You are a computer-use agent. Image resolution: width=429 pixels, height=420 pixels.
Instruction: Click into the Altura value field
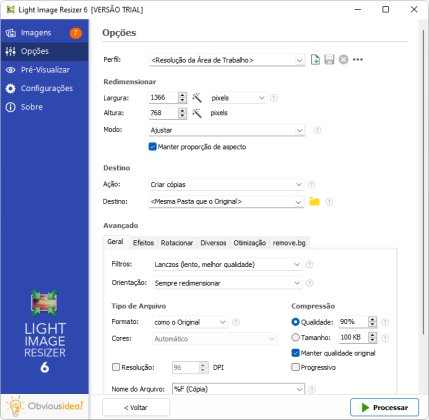(163, 113)
